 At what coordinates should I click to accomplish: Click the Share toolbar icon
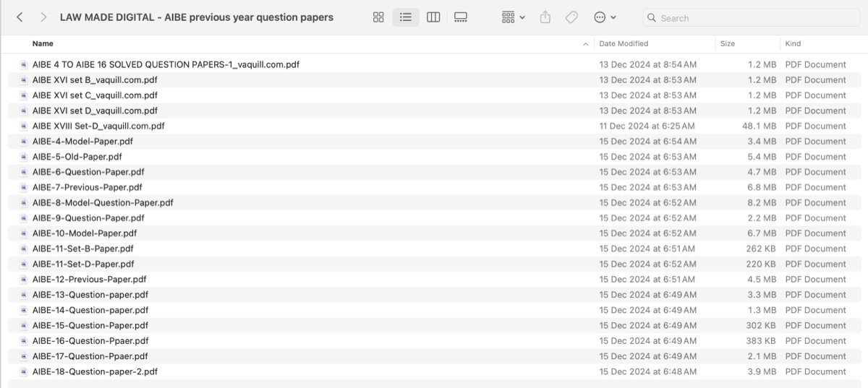click(x=546, y=17)
